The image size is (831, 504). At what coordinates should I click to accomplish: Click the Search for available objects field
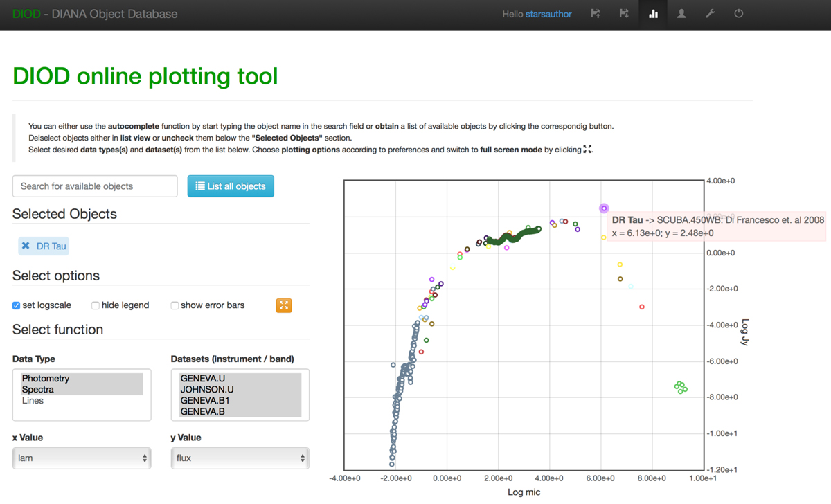pyautogui.click(x=95, y=186)
